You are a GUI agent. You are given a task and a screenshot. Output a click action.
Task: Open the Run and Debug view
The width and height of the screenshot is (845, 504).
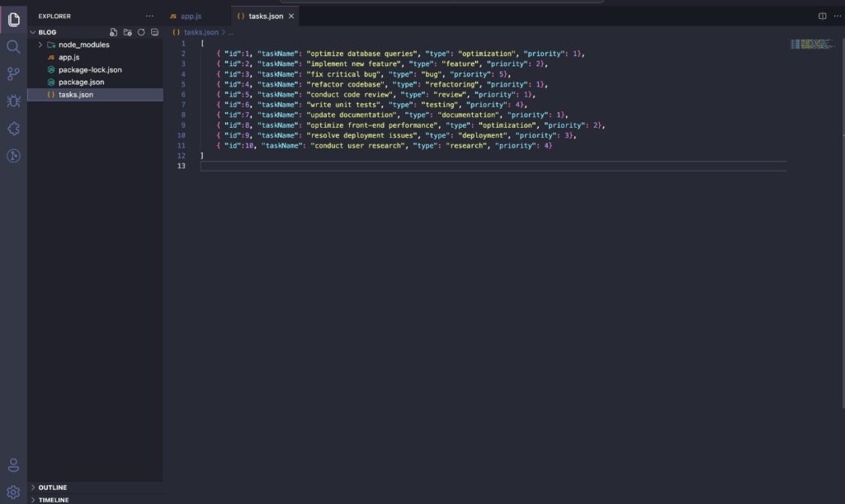point(13,101)
